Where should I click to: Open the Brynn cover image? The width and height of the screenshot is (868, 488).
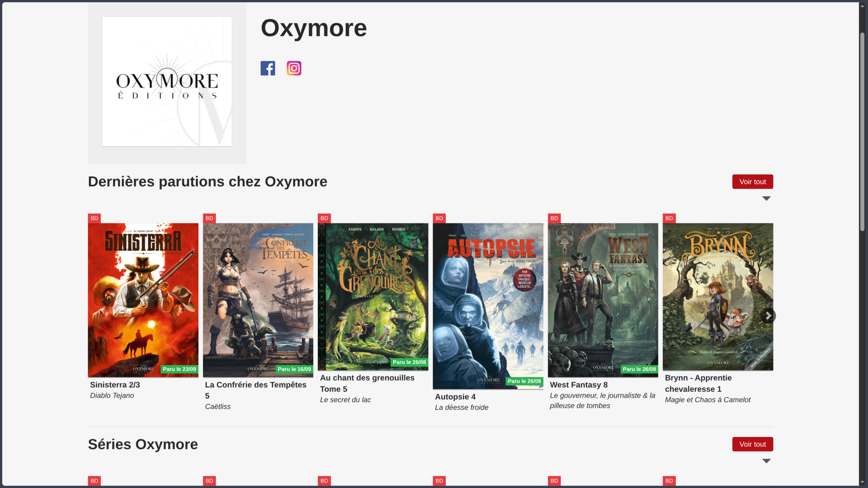pos(718,297)
